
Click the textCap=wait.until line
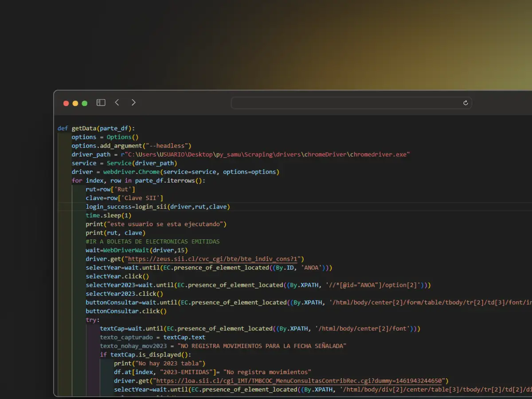click(260, 329)
